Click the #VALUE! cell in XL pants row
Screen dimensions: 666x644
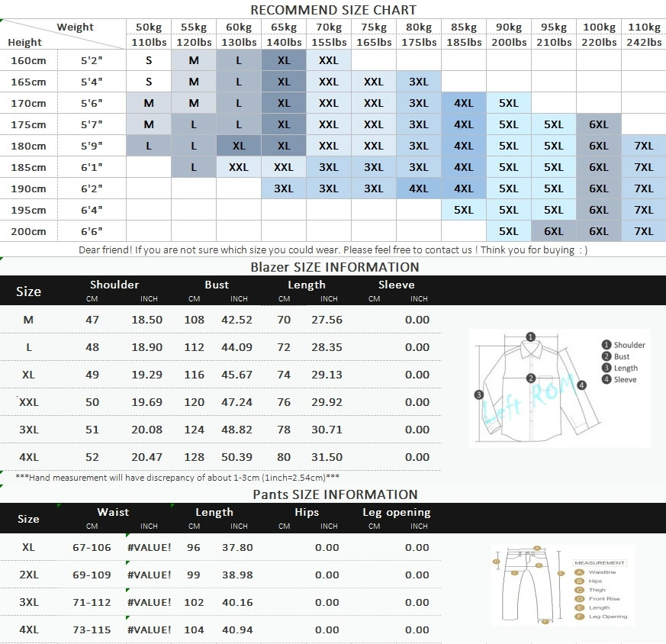tap(149, 547)
